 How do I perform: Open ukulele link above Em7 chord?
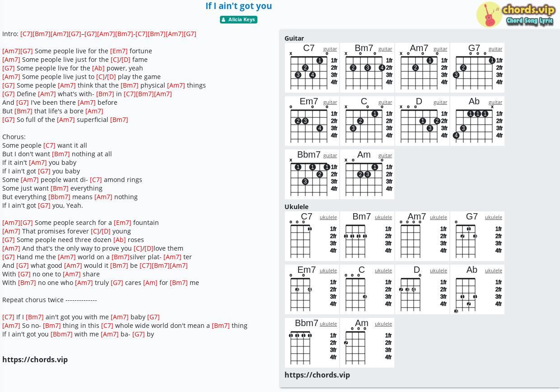point(328,271)
